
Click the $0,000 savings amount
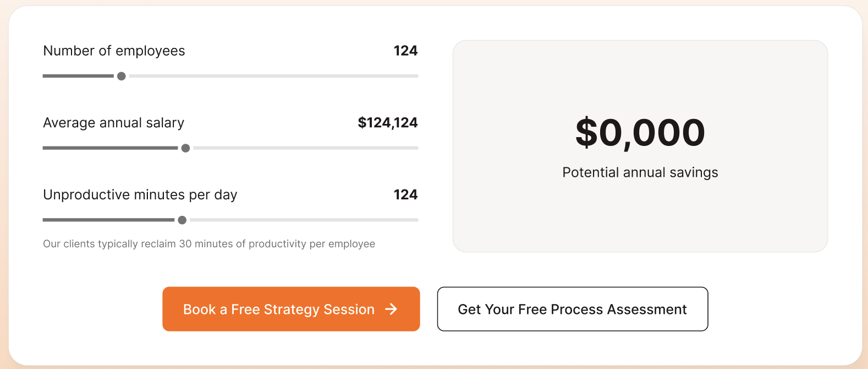click(640, 133)
